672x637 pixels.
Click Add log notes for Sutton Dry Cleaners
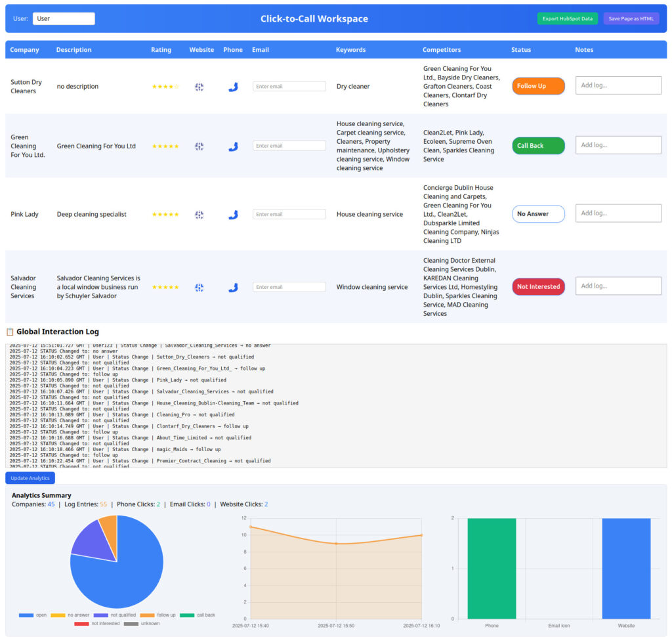point(618,85)
